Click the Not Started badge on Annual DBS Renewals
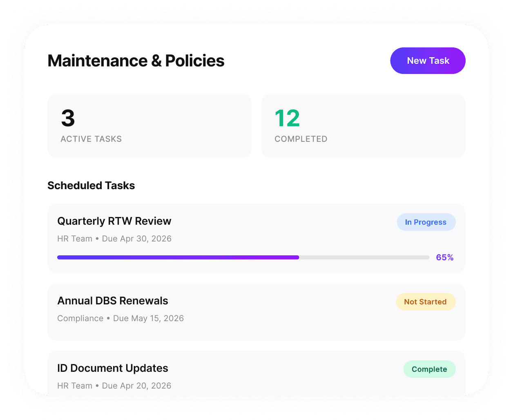 (426, 302)
